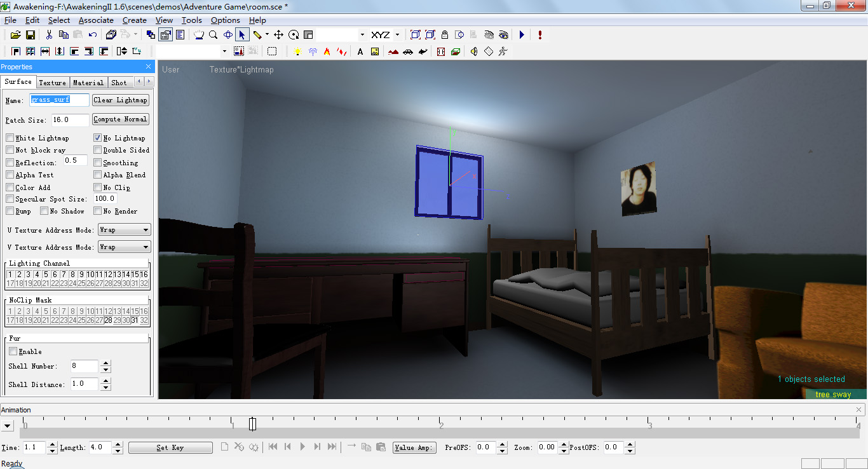
Task: Open the Create menu
Action: coord(133,20)
